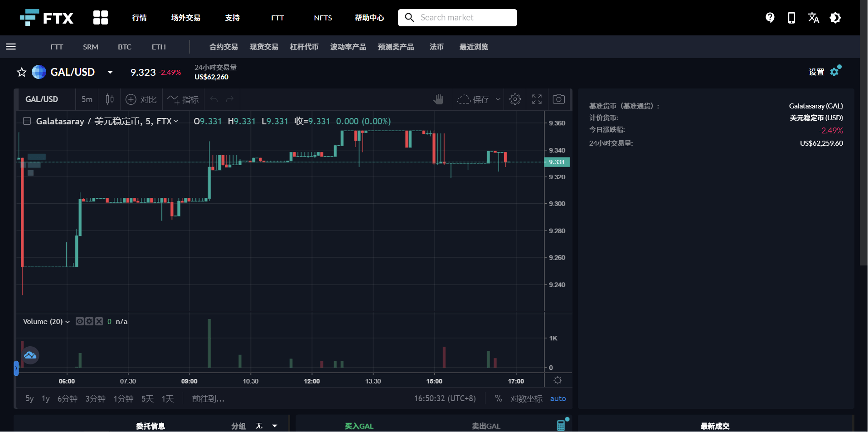The image size is (868, 432).
Task: Click the GAL coin globe icon
Action: click(39, 72)
